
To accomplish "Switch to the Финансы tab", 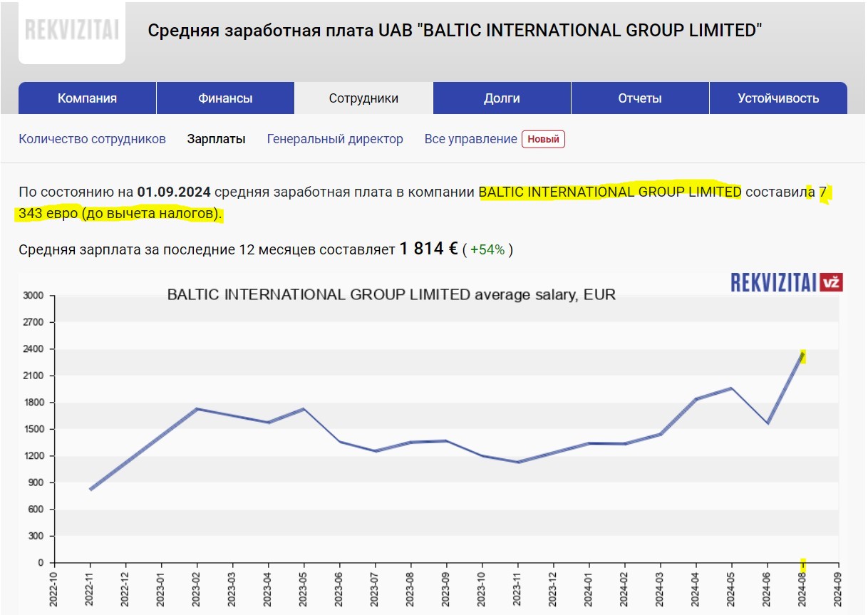I will pyautogui.click(x=225, y=98).
